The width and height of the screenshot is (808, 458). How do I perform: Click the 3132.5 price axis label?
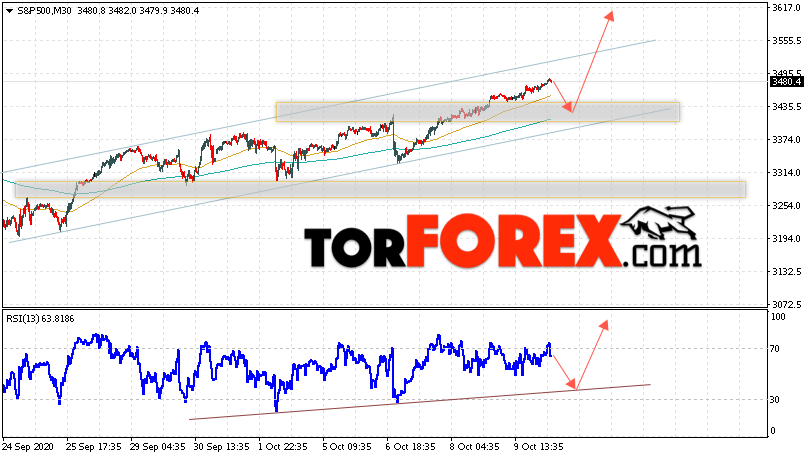click(x=787, y=272)
